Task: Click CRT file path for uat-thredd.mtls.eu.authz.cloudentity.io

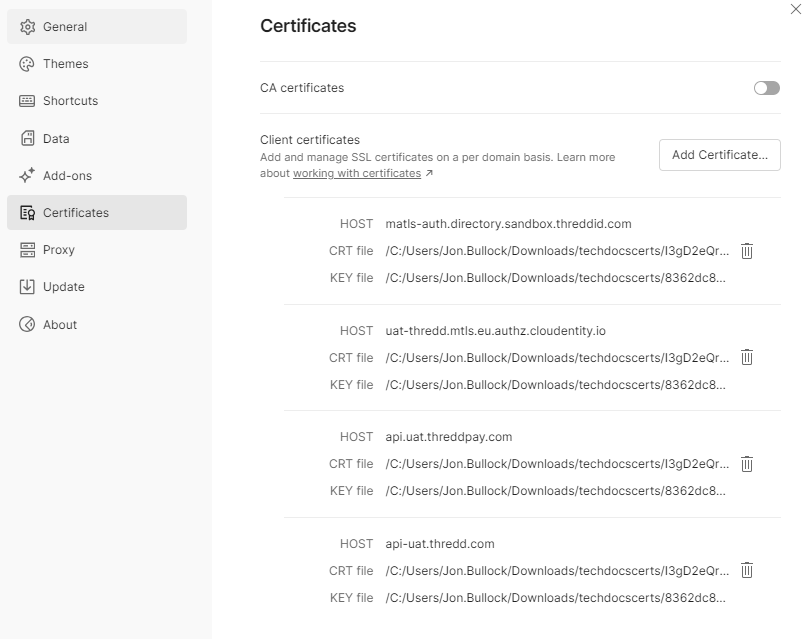Action: [557, 357]
